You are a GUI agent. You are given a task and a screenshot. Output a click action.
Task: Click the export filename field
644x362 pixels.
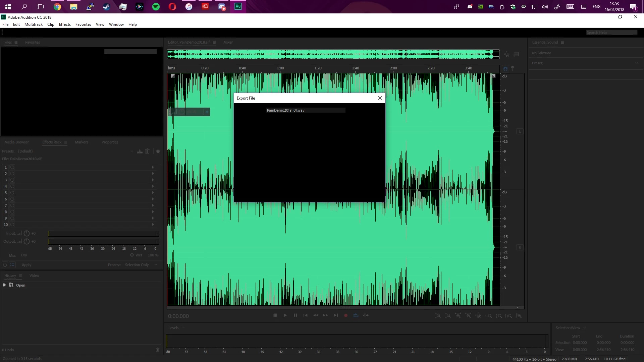(x=305, y=110)
